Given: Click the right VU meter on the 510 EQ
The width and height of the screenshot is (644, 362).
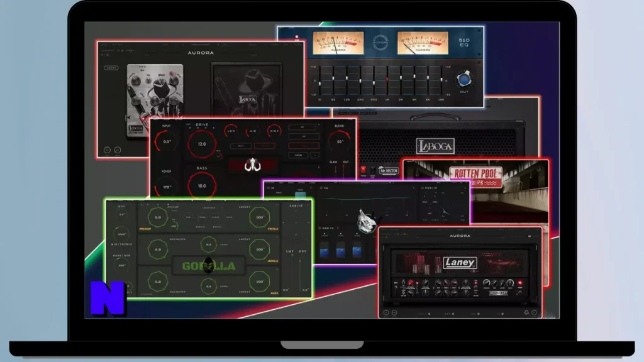Looking at the screenshot, I should 423,43.
